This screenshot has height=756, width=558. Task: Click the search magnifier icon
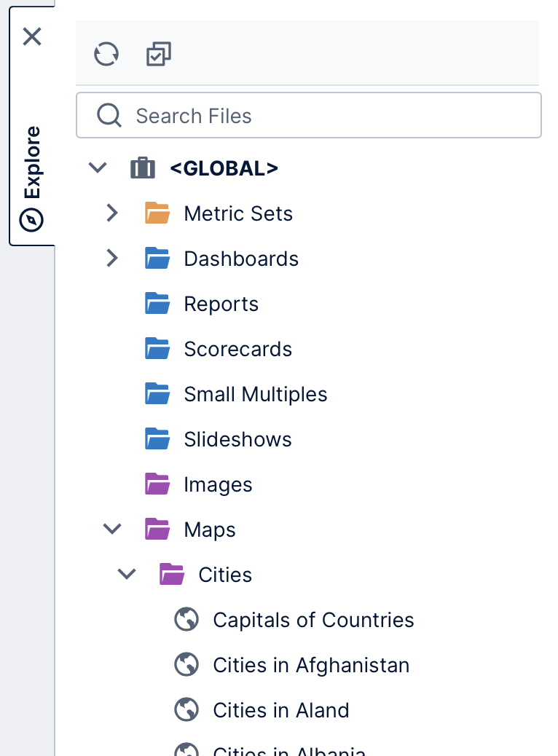(x=109, y=115)
